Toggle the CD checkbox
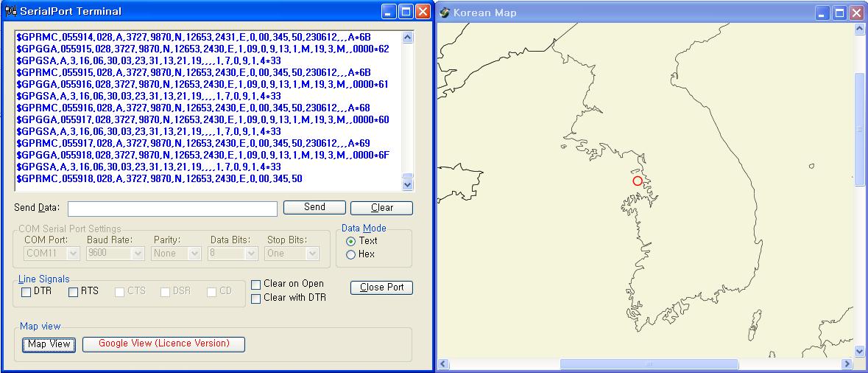The height and width of the screenshot is (373, 868). 211,292
